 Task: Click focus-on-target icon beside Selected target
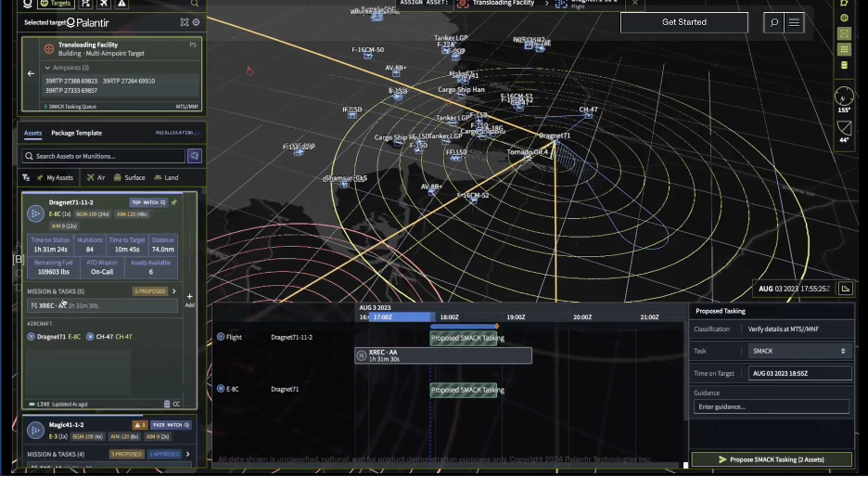pos(185,22)
